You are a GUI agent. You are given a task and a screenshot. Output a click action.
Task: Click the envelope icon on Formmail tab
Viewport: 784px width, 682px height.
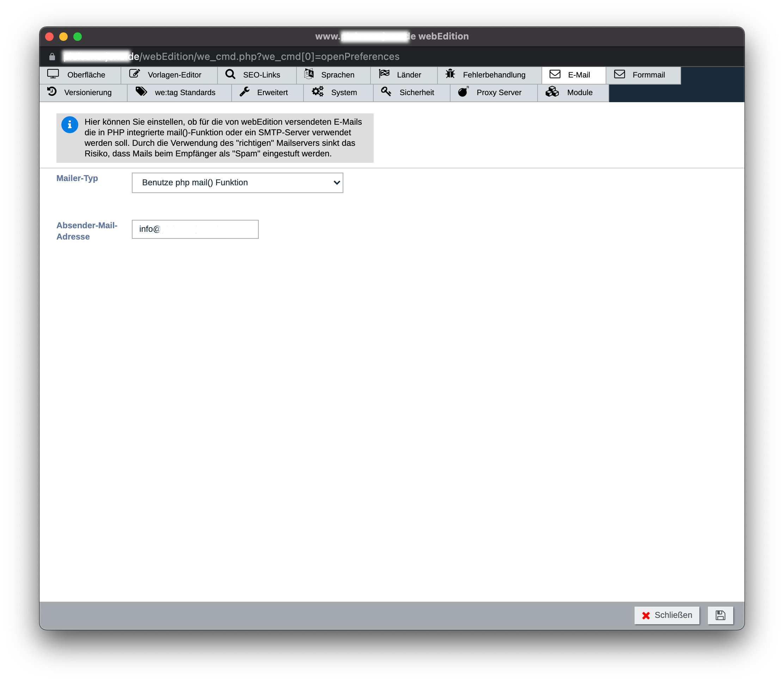pyautogui.click(x=619, y=74)
